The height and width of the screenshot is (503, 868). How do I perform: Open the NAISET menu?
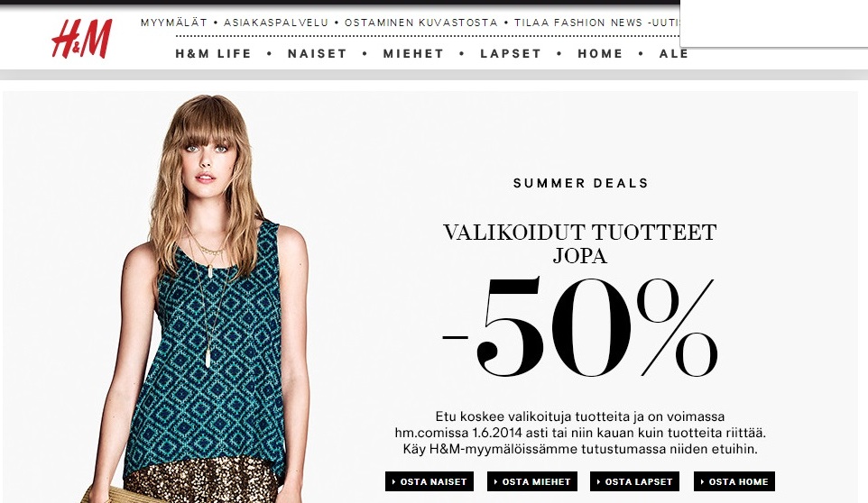pyautogui.click(x=318, y=53)
